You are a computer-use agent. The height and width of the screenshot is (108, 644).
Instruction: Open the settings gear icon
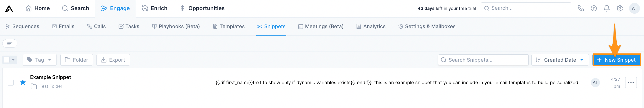coord(620,9)
